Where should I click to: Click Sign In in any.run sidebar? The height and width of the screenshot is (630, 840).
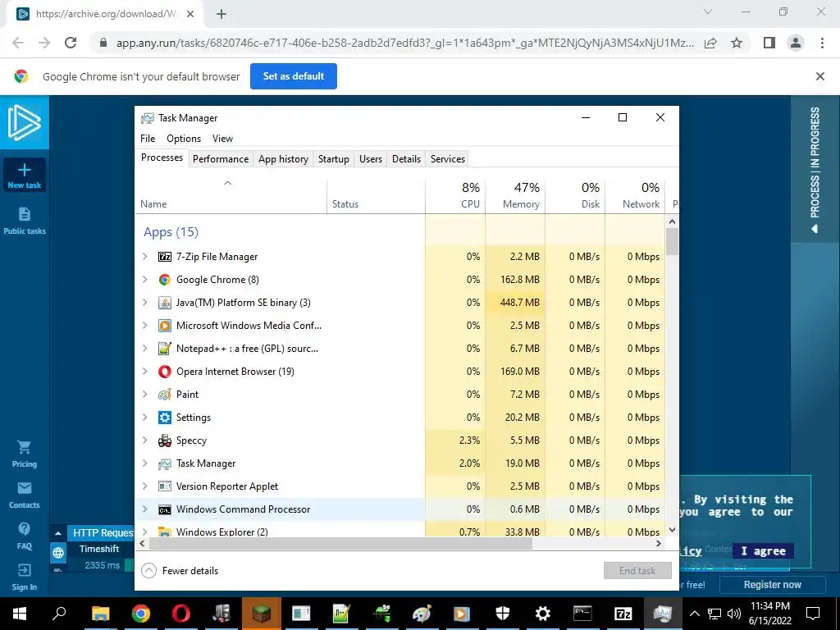pos(24,577)
